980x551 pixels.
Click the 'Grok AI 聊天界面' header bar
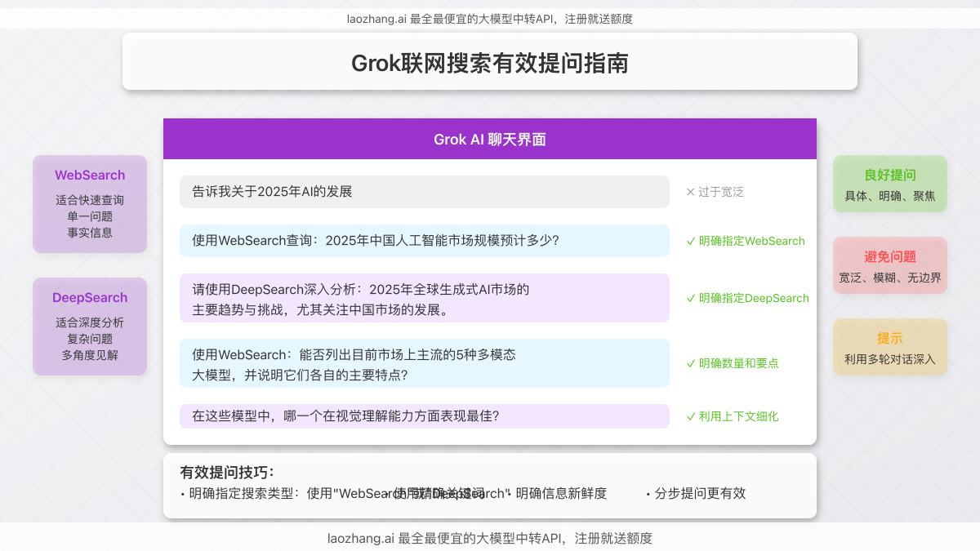pos(490,139)
